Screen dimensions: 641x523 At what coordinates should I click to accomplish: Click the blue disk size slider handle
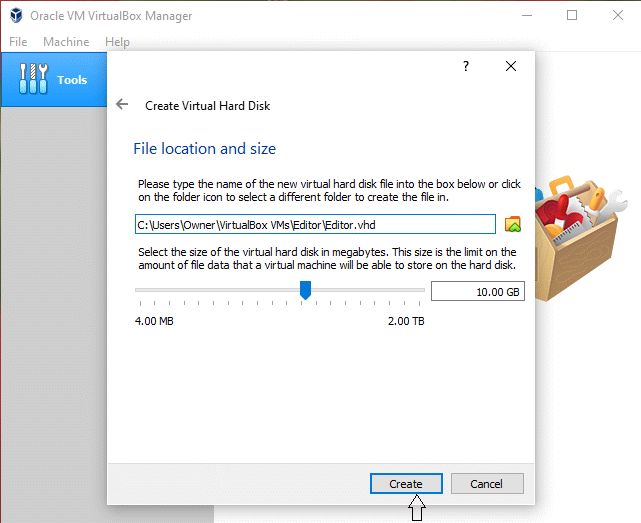point(306,290)
